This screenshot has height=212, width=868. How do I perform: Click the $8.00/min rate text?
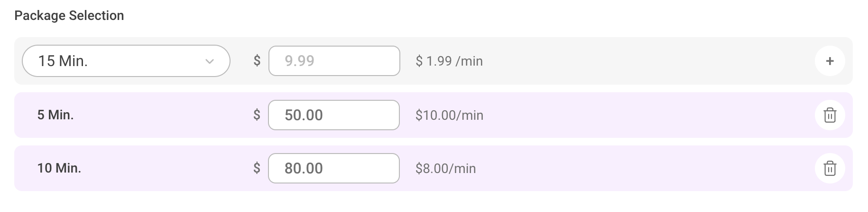pyautogui.click(x=445, y=169)
